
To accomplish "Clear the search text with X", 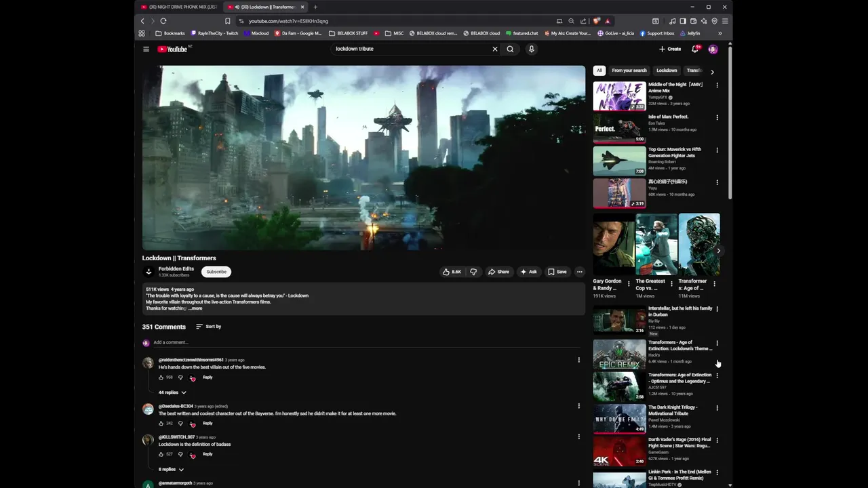I will point(495,49).
